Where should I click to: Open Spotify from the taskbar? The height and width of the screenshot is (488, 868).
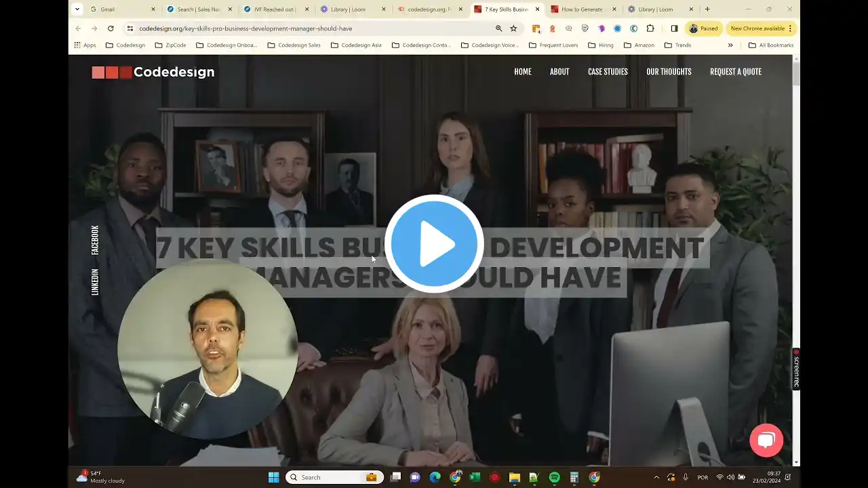click(x=554, y=477)
